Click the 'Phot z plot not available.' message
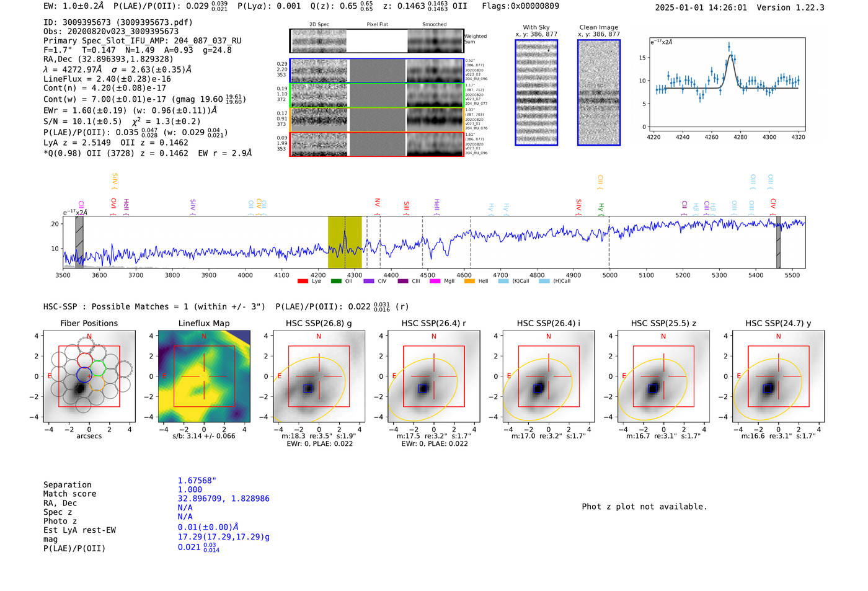868x591 pixels. click(x=644, y=507)
